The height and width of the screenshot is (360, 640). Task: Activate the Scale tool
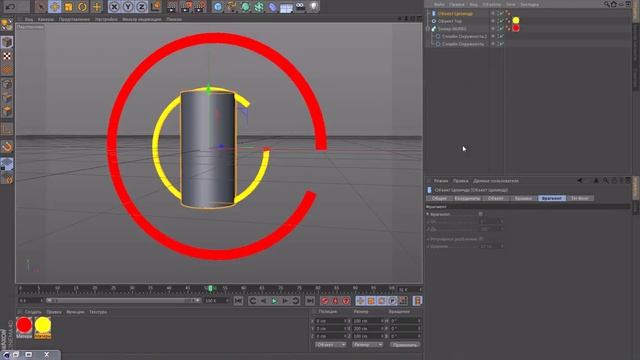pyautogui.click(x=68, y=7)
